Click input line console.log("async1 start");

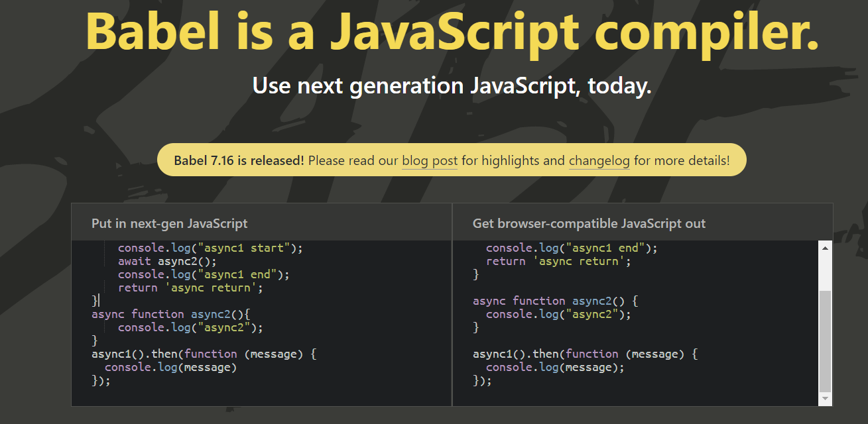coord(210,248)
